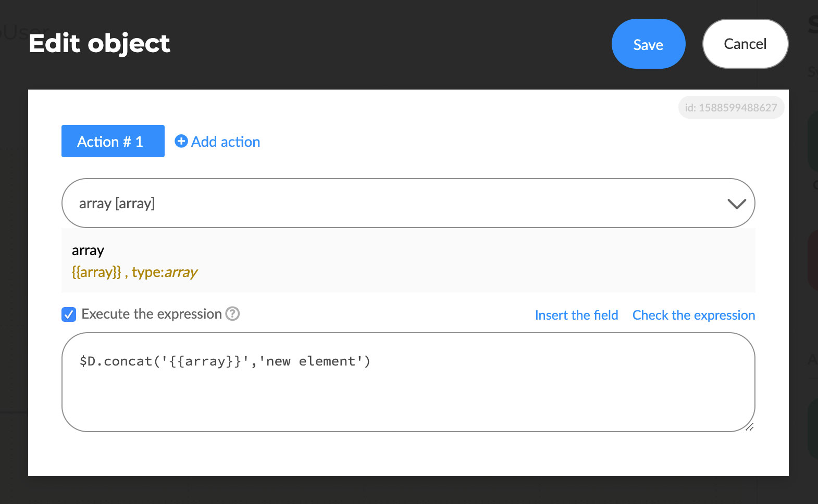Click the black array field name

(88, 250)
